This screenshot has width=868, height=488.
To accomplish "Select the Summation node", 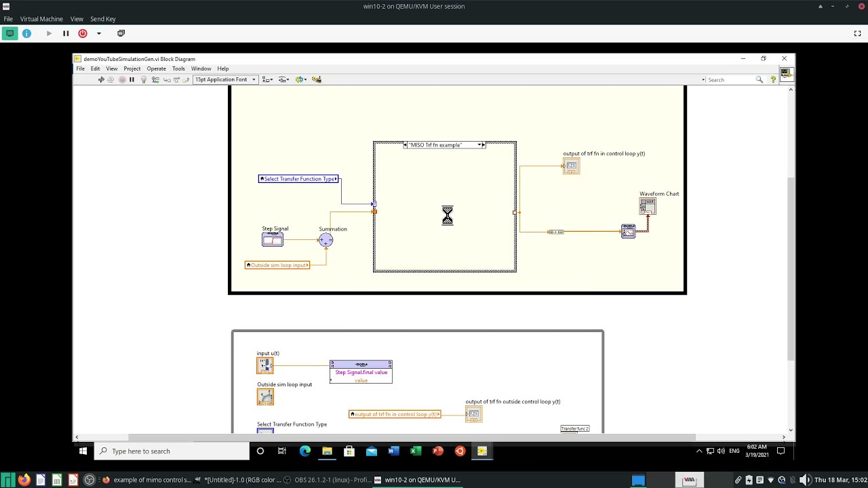I will [326, 240].
